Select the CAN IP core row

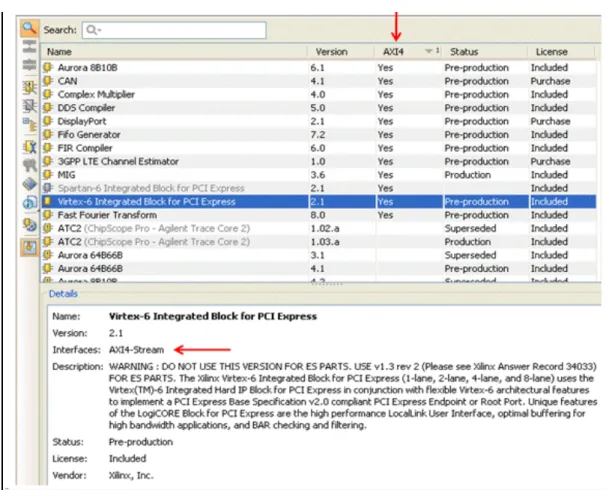(x=319, y=81)
